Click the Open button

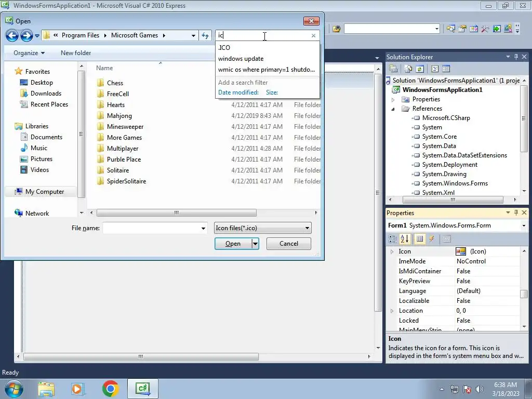(x=233, y=244)
